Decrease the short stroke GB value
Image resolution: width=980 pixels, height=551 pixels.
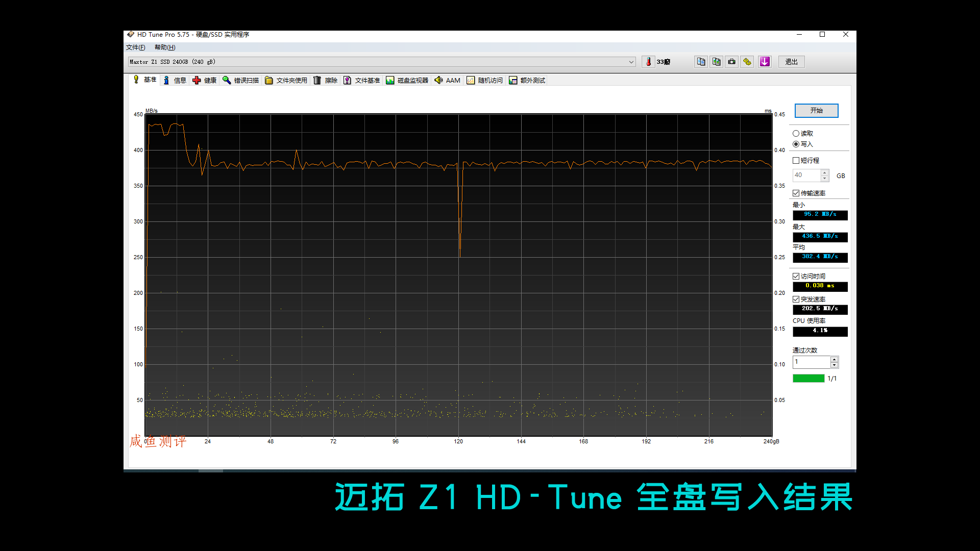click(x=825, y=179)
